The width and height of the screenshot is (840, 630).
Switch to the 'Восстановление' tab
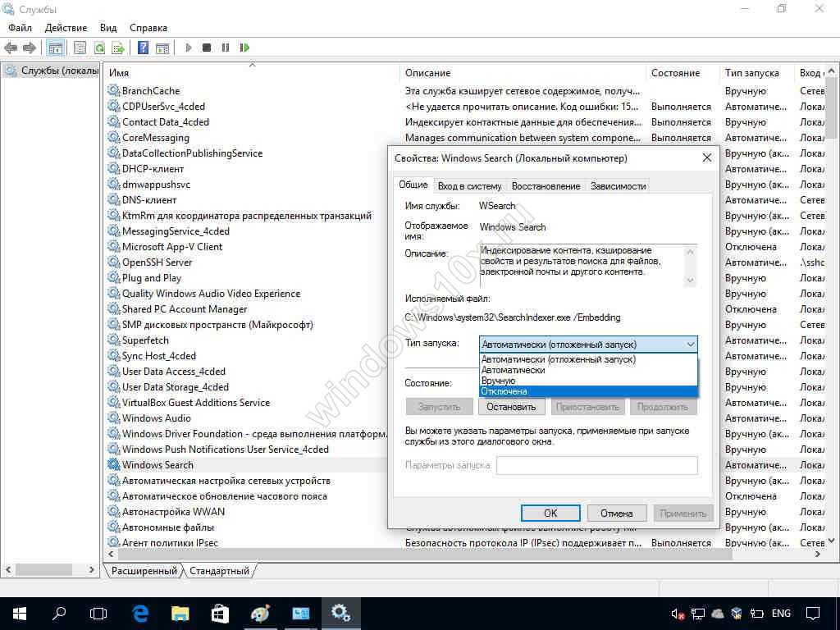546,186
